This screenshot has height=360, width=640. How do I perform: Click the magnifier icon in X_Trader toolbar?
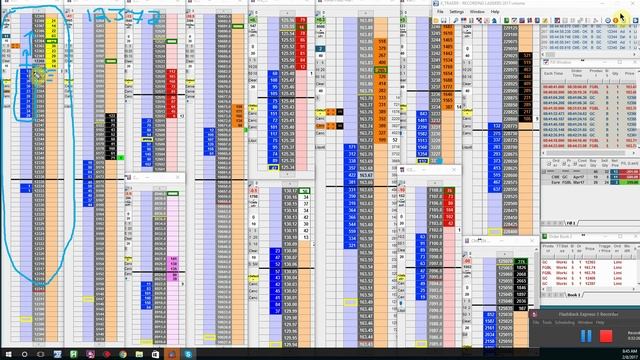[456, 20]
